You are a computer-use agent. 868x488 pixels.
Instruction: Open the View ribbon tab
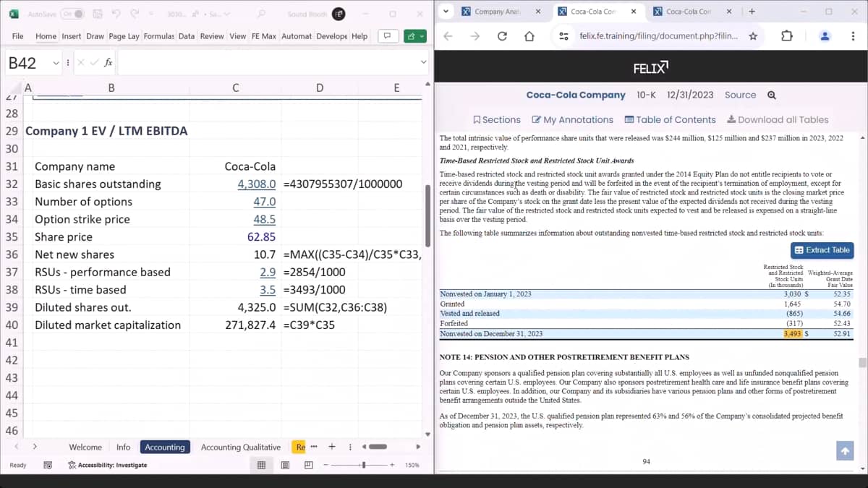[x=237, y=36]
